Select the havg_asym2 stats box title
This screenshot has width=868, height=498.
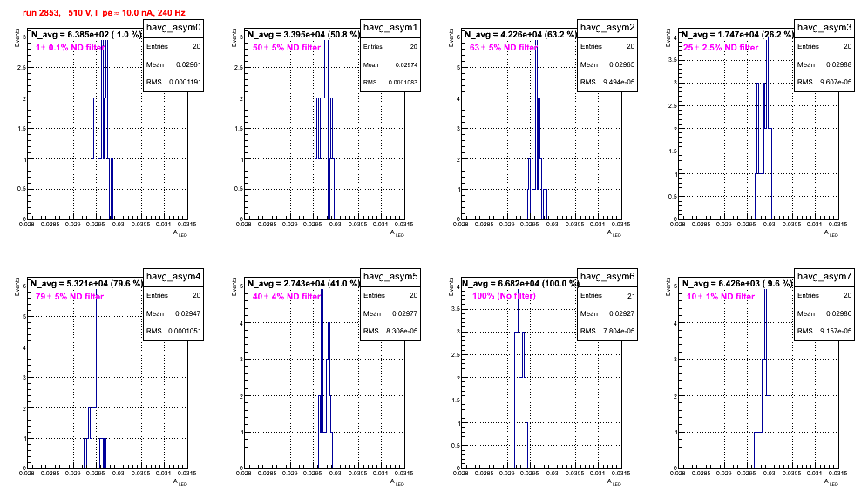607,28
